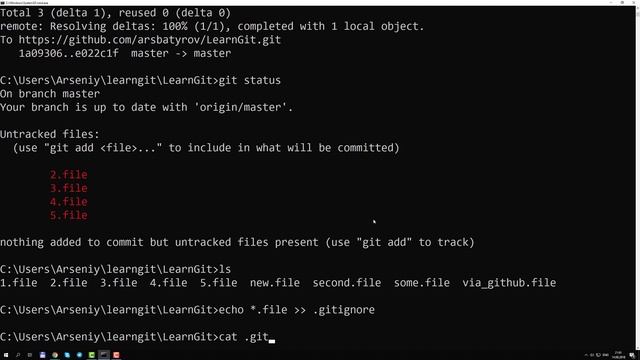Open the green app icon on taskbar

(x=91, y=355)
